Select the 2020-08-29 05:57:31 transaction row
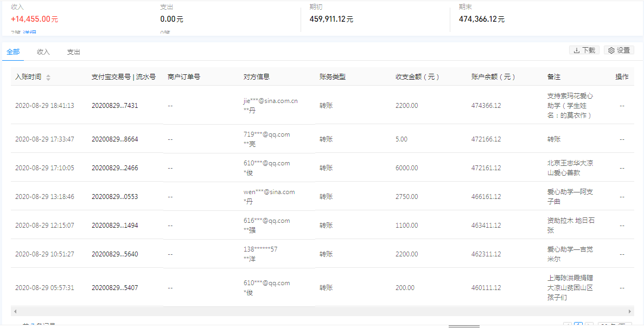This screenshot has width=644, height=328. click(44, 288)
